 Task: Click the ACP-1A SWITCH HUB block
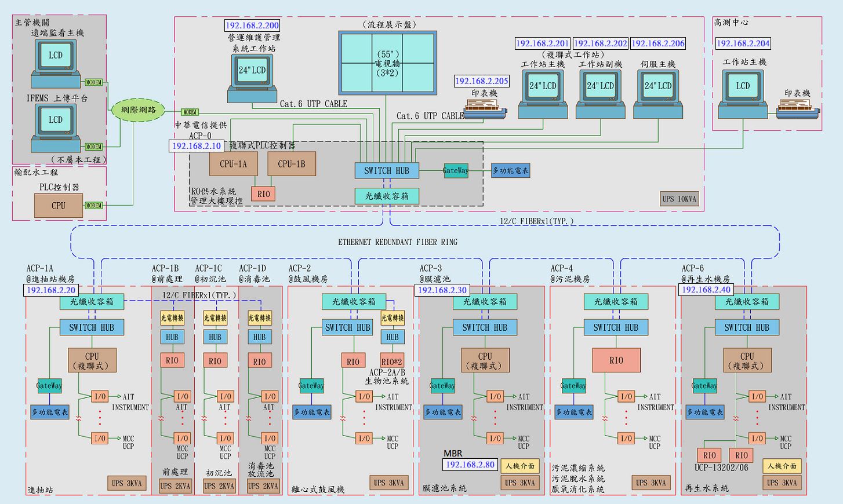(x=92, y=327)
